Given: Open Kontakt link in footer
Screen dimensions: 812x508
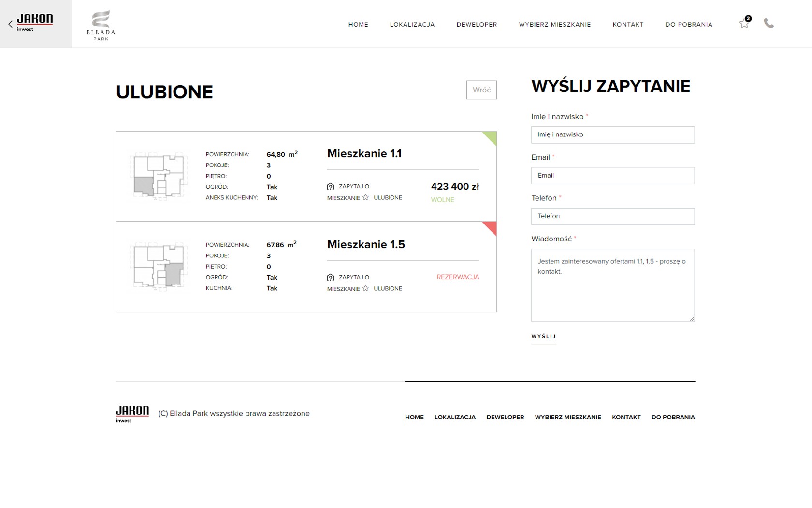Looking at the screenshot, I should (626, 417).
